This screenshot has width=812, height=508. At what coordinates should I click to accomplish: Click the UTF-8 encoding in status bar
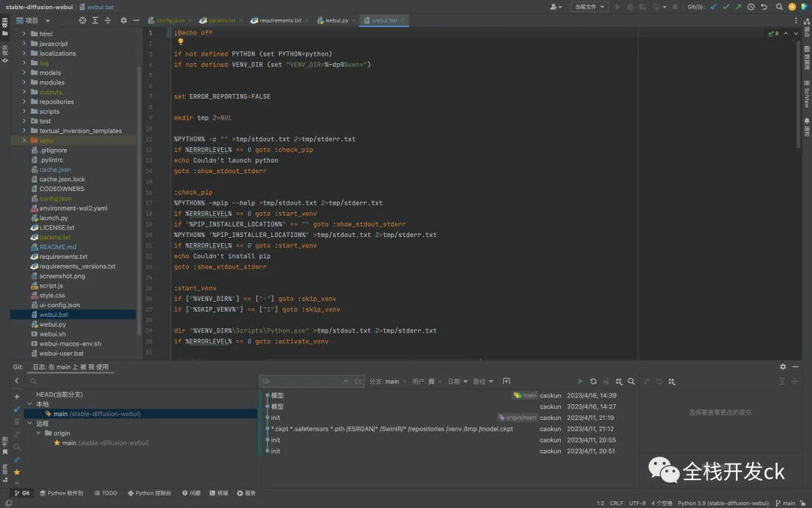pos(637,503)
